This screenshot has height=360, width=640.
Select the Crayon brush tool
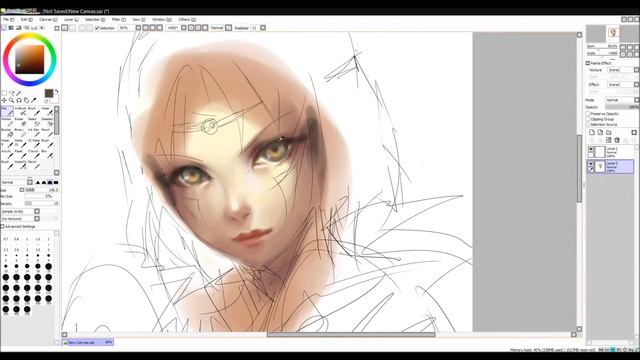pyautogui.click(x=33, y=154)
